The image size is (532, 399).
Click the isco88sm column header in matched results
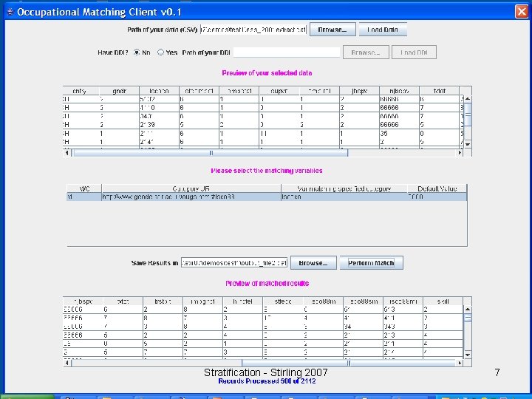(363, 301)
